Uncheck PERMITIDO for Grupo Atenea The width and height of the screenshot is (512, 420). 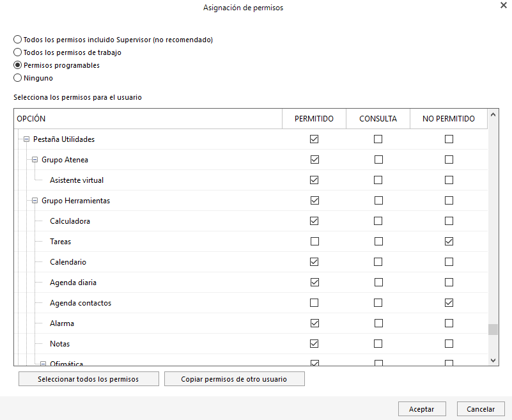314,160
